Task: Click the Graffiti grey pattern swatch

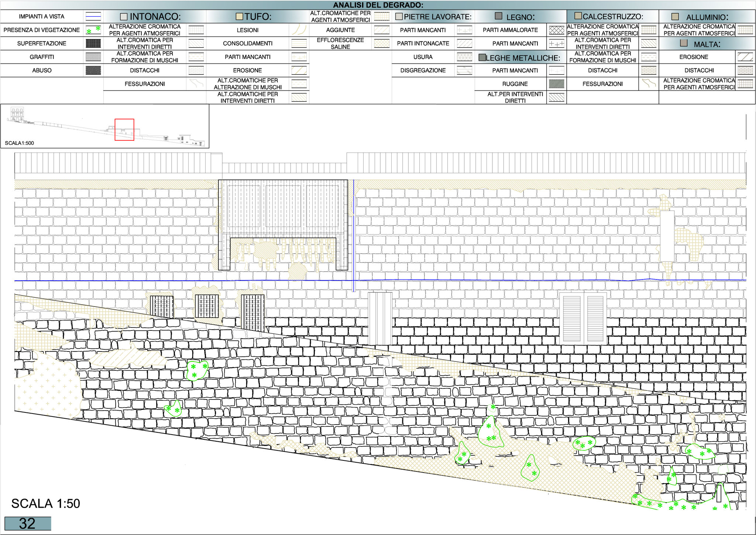Action: (93, 57)
